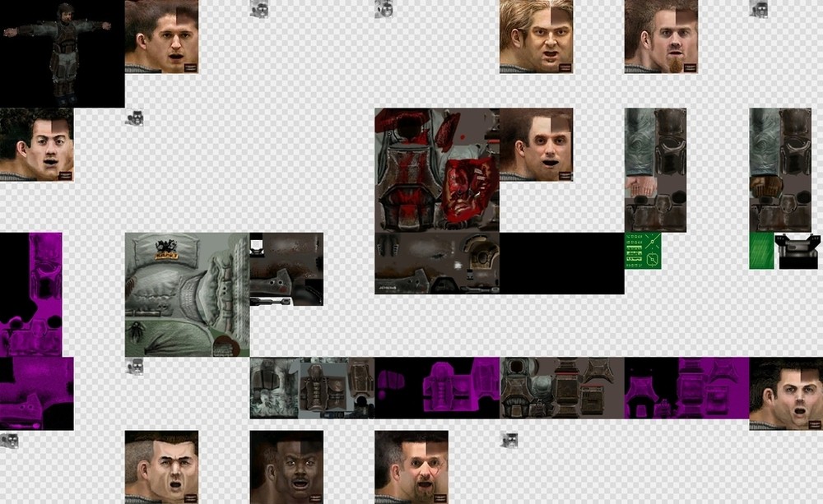Open the brown weapon parts texture
The height and width of the screenshot is (504, 823).
pos(286,268)
